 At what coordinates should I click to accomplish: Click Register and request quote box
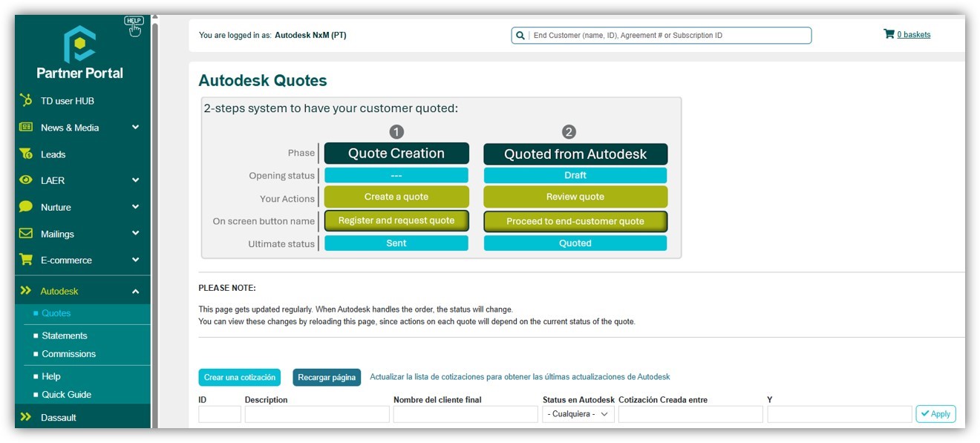click(396, 220)
